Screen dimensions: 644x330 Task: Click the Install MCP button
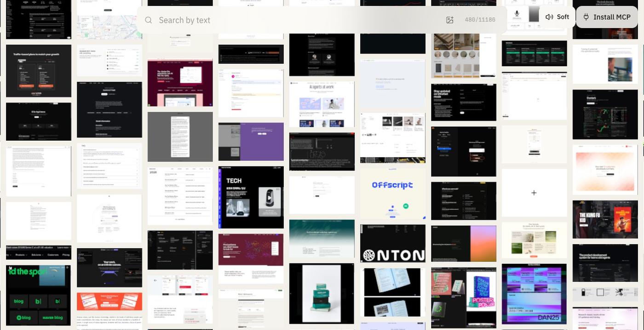pyautogui.click(x=607, y=17)
